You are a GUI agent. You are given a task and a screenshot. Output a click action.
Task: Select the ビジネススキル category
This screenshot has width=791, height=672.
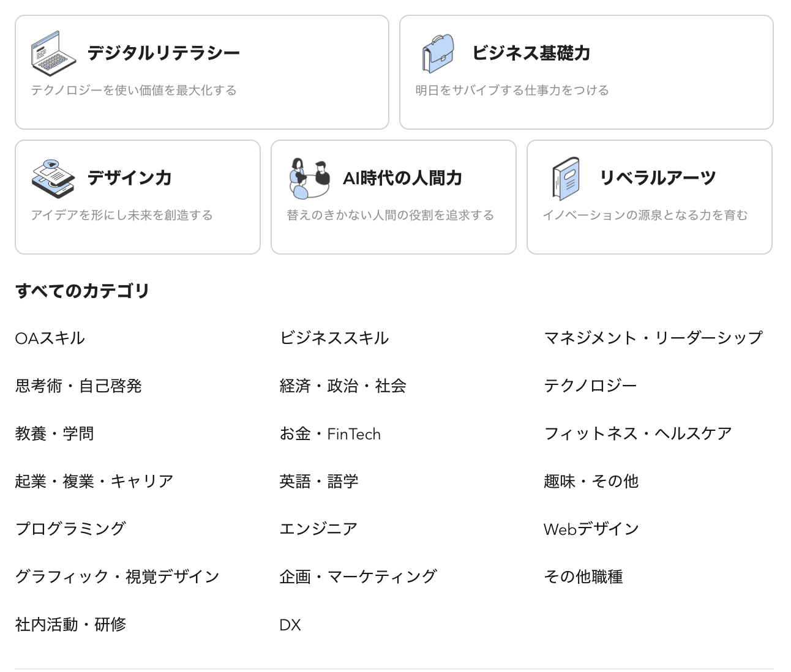[334, 338]
